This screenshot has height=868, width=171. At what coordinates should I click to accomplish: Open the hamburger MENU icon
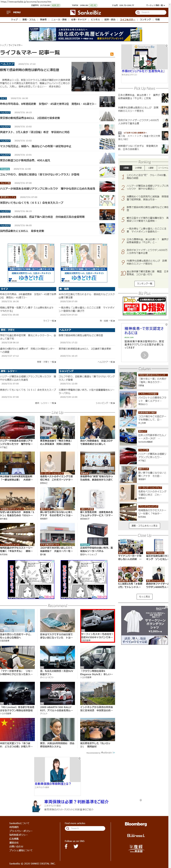pos(8,12)
